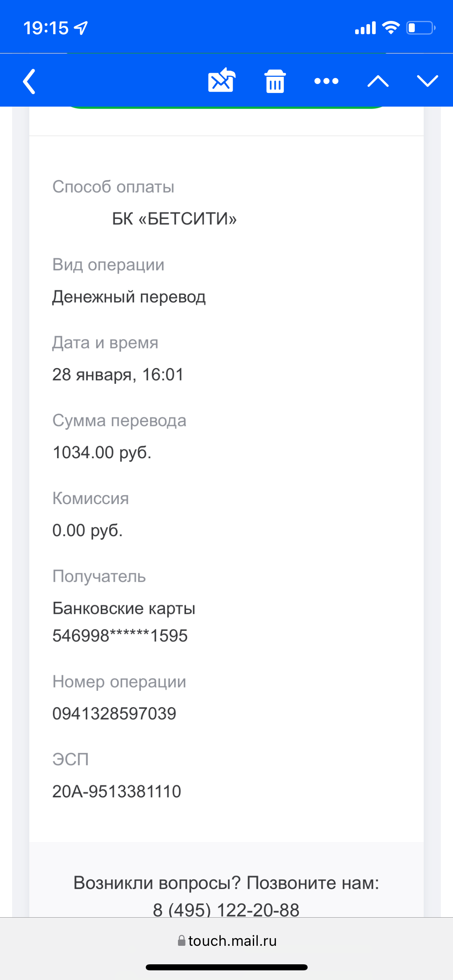Tap the battery indicator icon
The width and height of the screenshot is (453, 980).
[x=420, y=28]
